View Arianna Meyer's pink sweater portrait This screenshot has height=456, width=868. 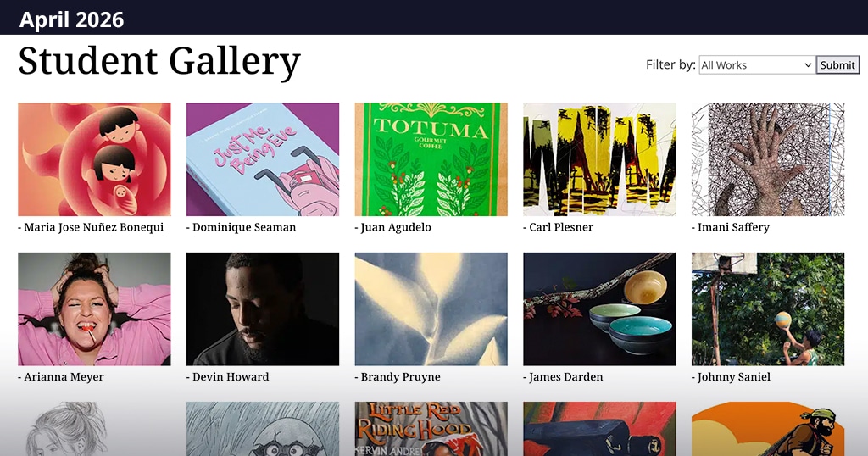(x=94, y=309)
